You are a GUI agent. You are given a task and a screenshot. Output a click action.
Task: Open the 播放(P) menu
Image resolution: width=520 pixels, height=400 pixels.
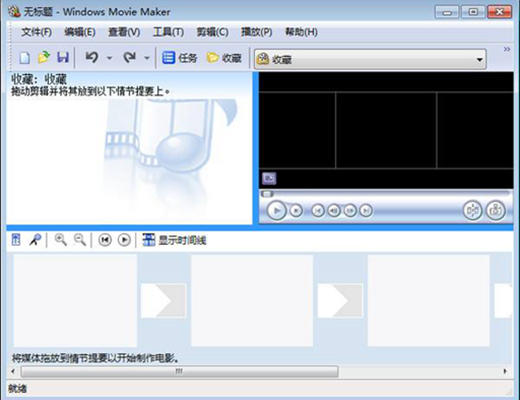pos(257,32)
